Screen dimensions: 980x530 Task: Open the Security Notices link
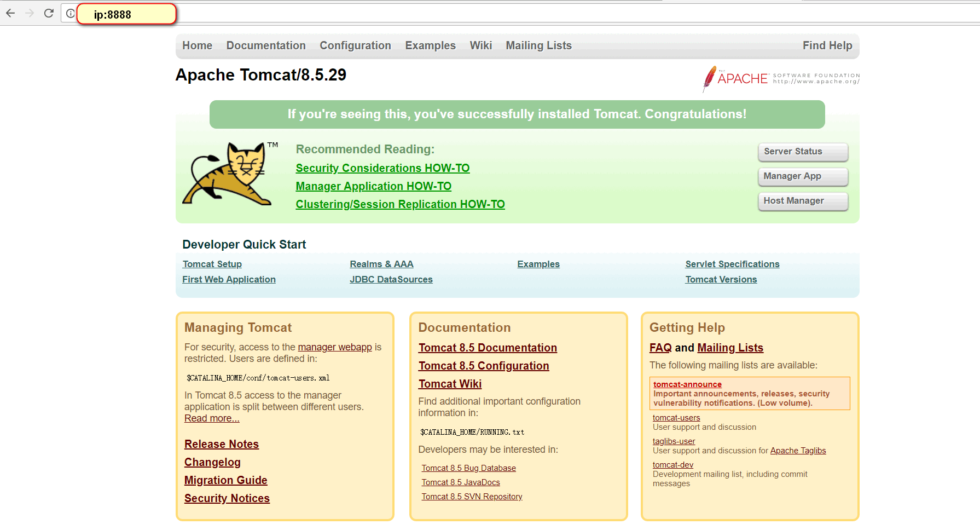pos(227,499)
